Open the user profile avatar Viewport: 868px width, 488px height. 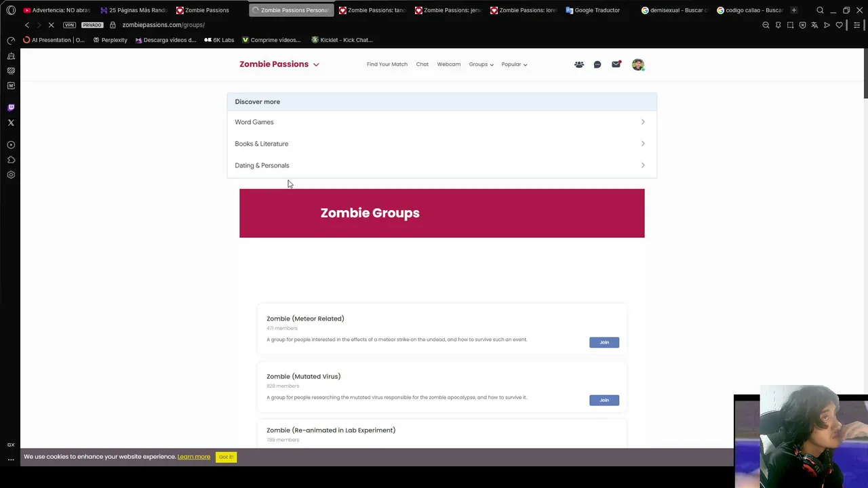pos(637,64)
